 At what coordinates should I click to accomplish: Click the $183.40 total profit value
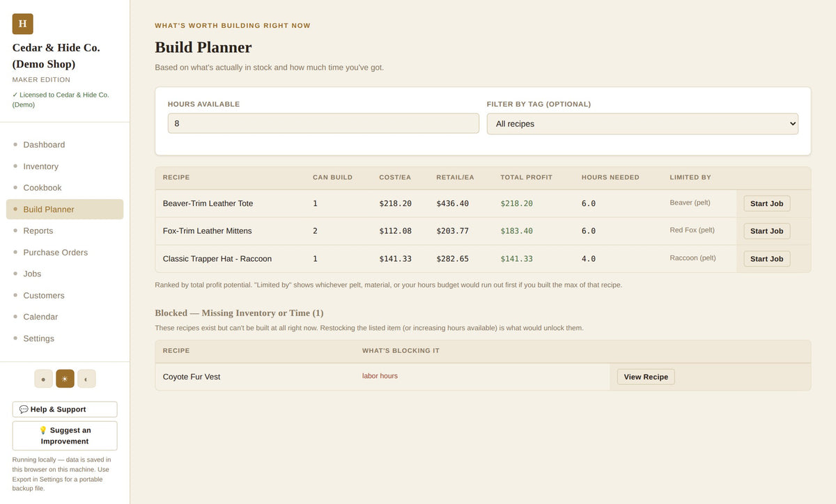516,231
